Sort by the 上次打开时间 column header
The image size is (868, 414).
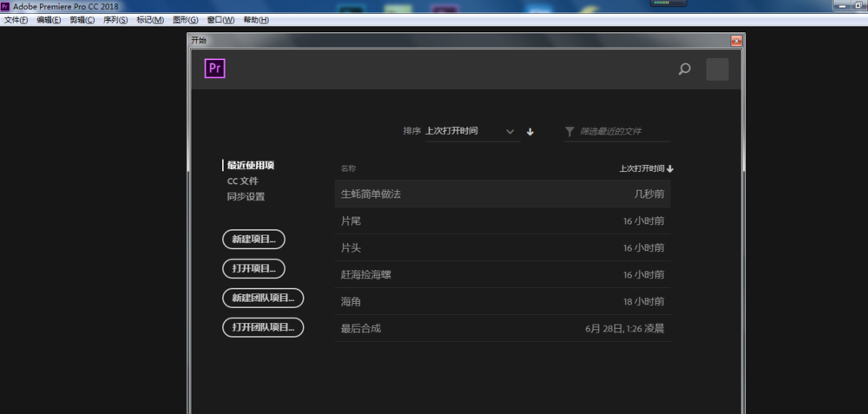(x=646, y=168)
